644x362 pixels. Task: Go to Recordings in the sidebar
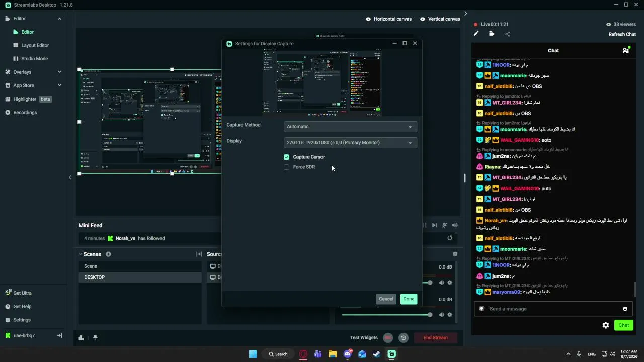pyautogui.click(x=25, y=113)
